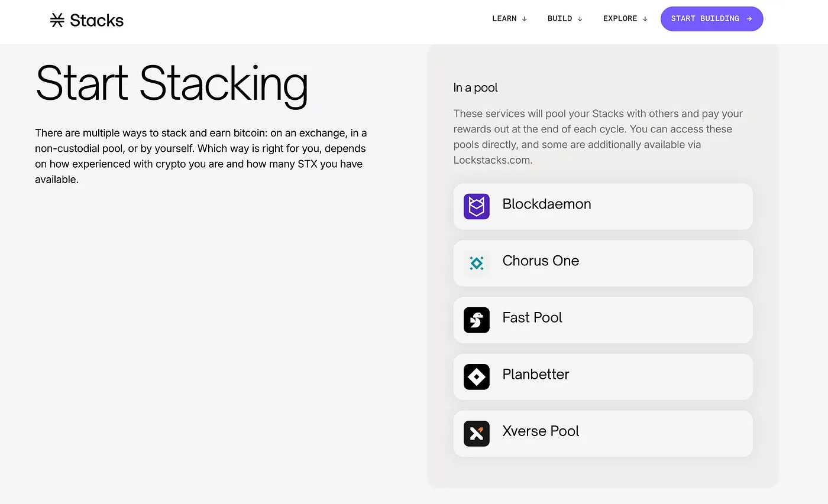Click the arrow icon inside START BUILDING
This screenshot has height=504, width=828.
[748, 18]
